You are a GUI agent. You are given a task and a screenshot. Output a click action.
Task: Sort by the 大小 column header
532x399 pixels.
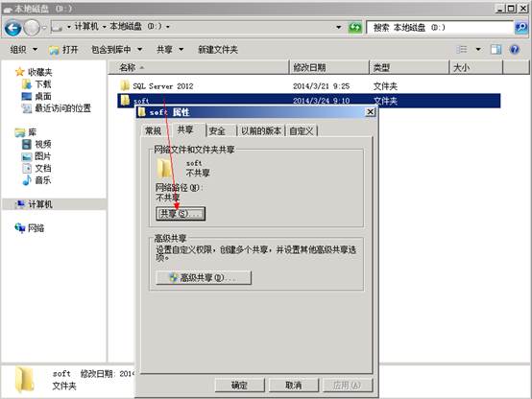476,67
